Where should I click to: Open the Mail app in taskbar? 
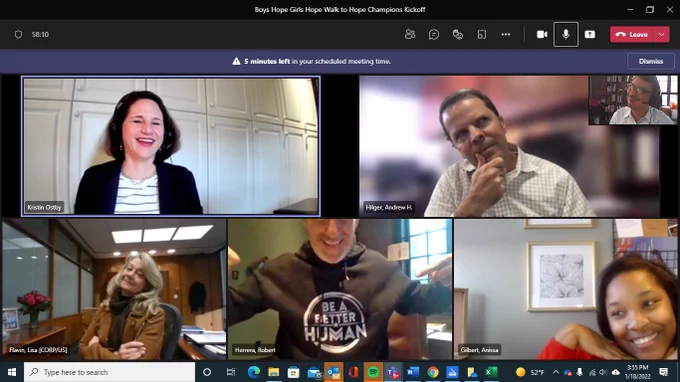coord(314,372)
